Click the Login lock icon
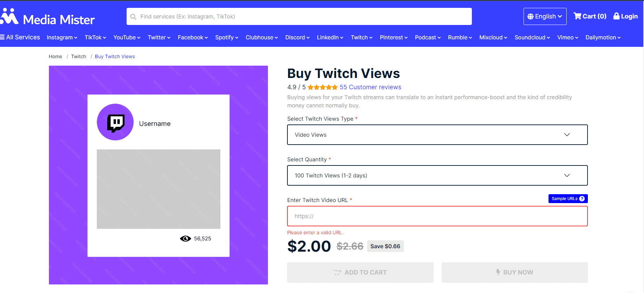 (616, 16)
